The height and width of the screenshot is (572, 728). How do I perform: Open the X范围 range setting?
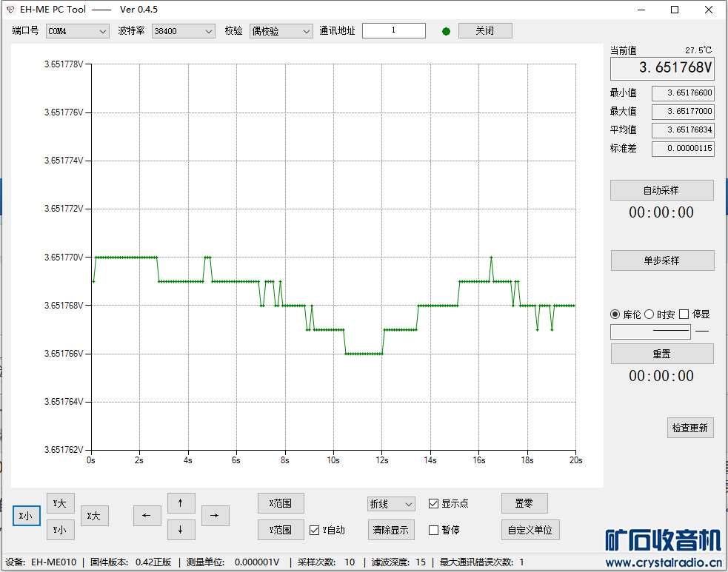[281, 503]
